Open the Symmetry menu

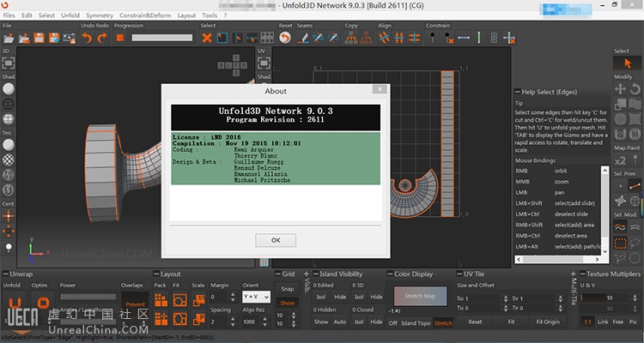coord(100,15)
